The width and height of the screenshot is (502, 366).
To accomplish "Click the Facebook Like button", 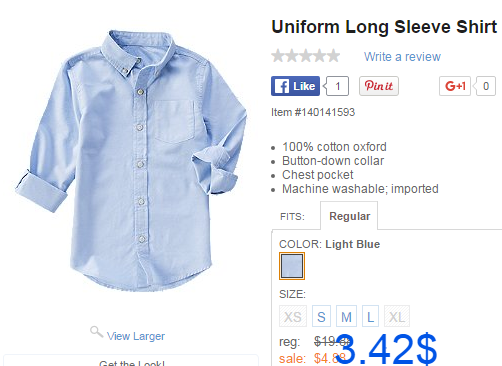I will click(295, 86).
